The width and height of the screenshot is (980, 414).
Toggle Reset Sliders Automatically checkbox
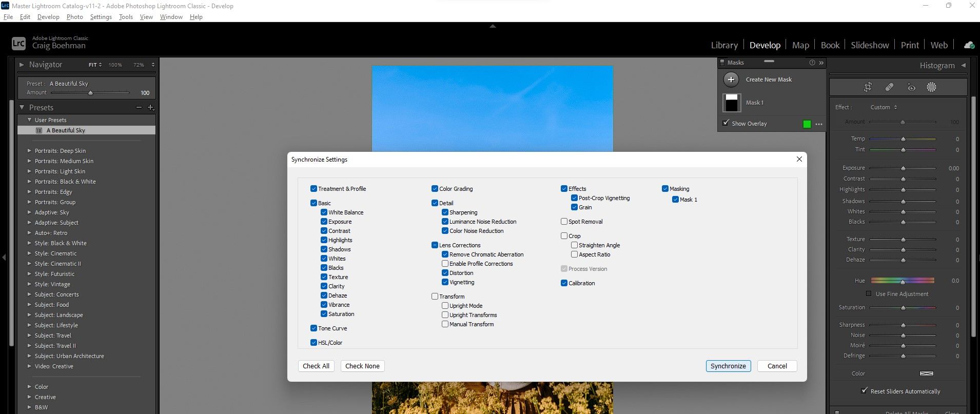coord(864,390)
